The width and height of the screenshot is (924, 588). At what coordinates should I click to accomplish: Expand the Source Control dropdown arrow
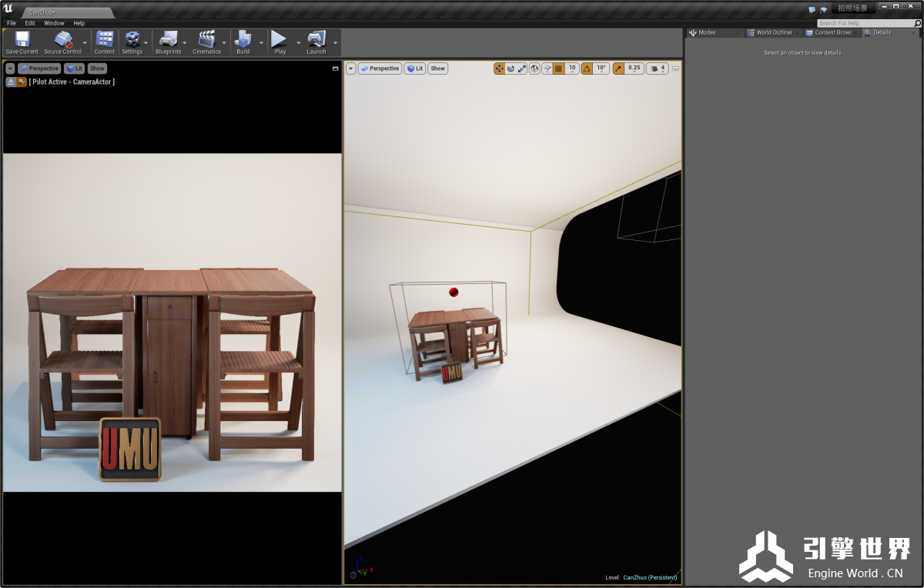coord(85,43)
